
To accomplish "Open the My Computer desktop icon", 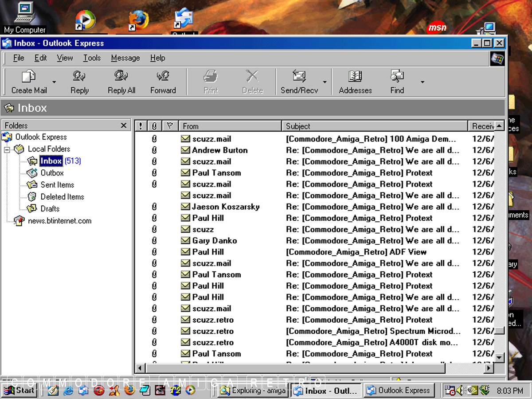I will tap(24, 16).
